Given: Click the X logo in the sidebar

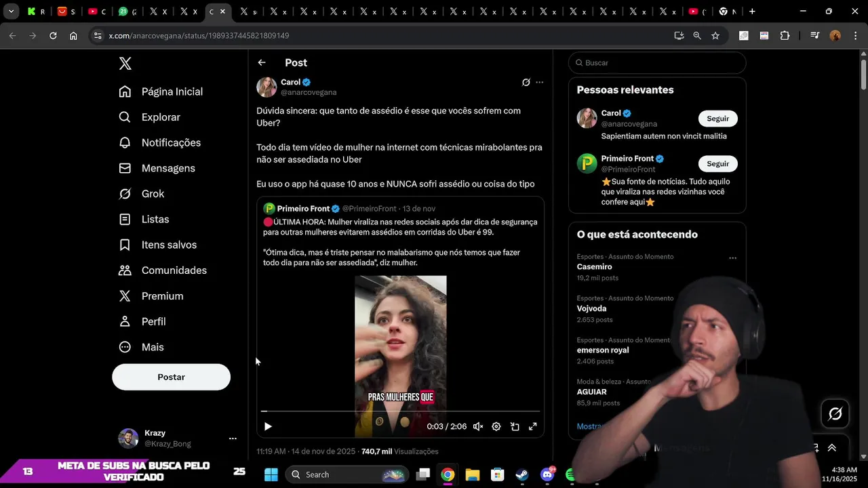Looking at the screenshot, I should pos(125,64).
